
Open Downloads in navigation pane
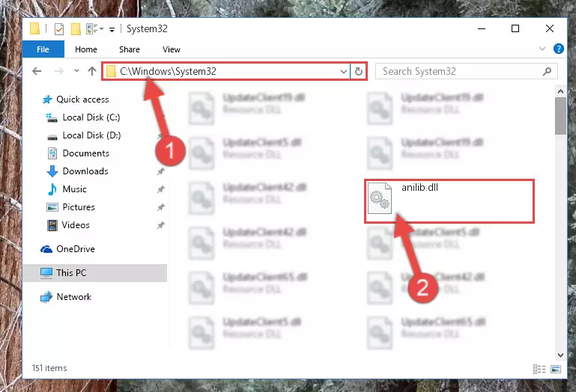pyautogui.click(x=85, y=171)
